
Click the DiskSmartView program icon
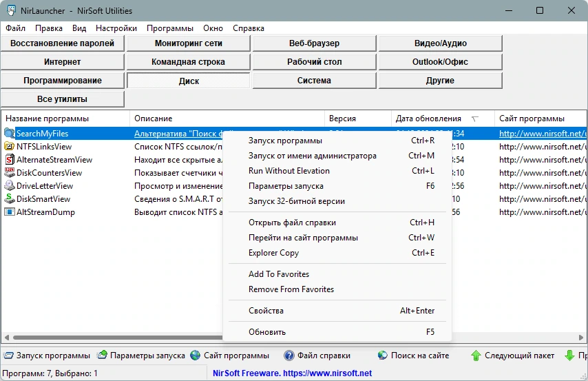click(10, 199)
